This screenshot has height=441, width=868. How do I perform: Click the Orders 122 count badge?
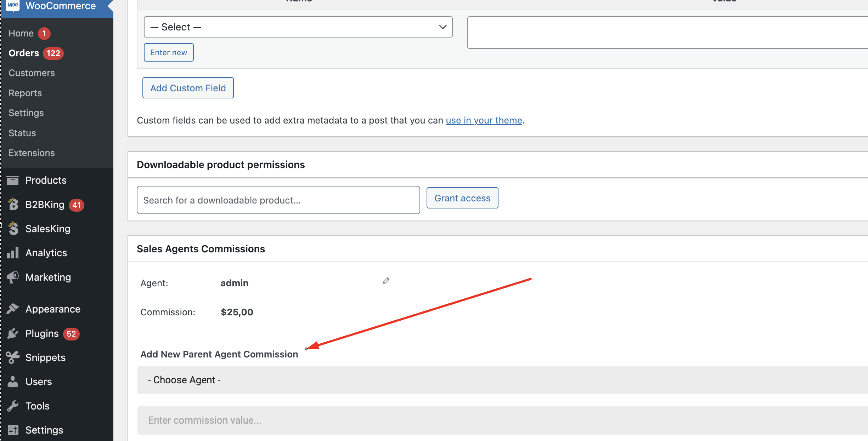click(x=53, y=53)
